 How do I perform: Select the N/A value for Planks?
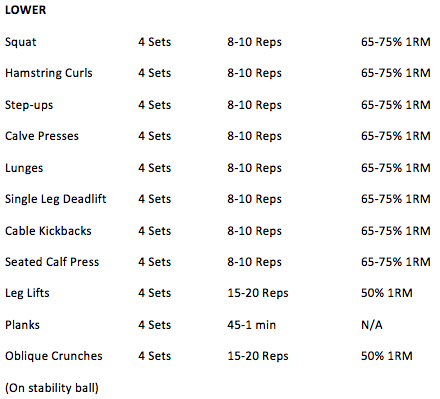tap(372, 325)
